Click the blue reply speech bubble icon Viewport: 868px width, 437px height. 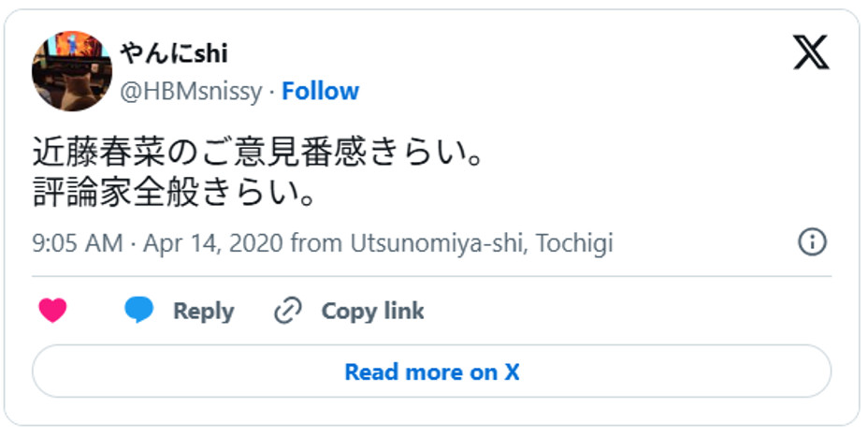coord(139,311)
